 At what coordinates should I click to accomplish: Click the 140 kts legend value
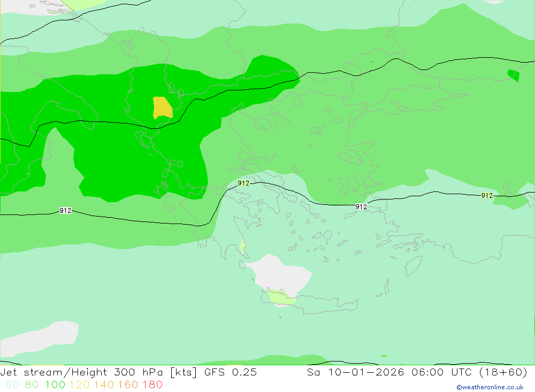point(104,385)
